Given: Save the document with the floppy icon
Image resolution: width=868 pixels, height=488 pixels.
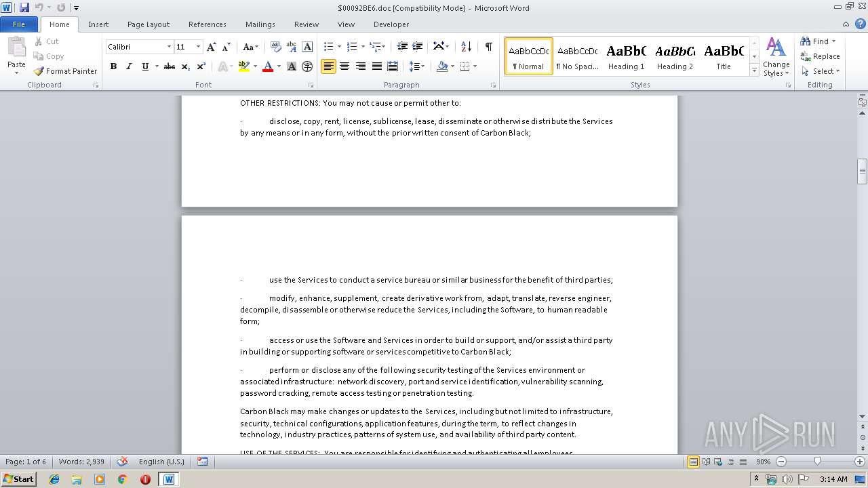Looking at the screenshot, I should click(x=24, y=7).
